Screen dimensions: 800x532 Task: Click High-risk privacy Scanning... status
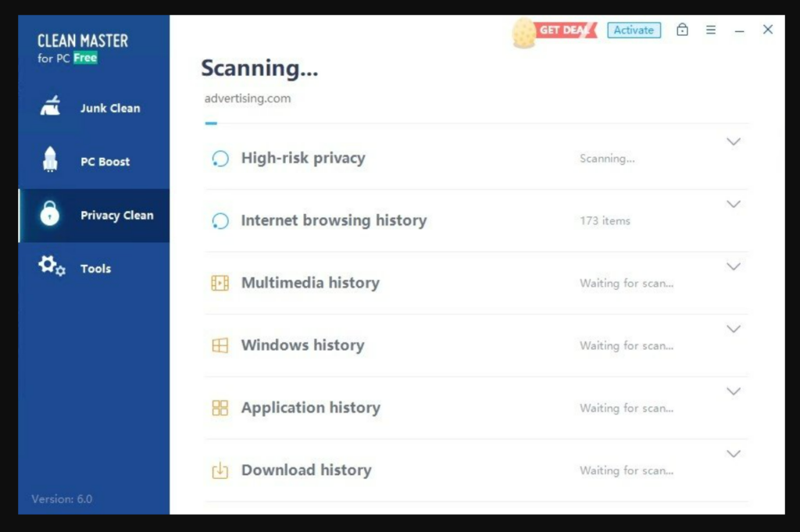coord(607,159)
